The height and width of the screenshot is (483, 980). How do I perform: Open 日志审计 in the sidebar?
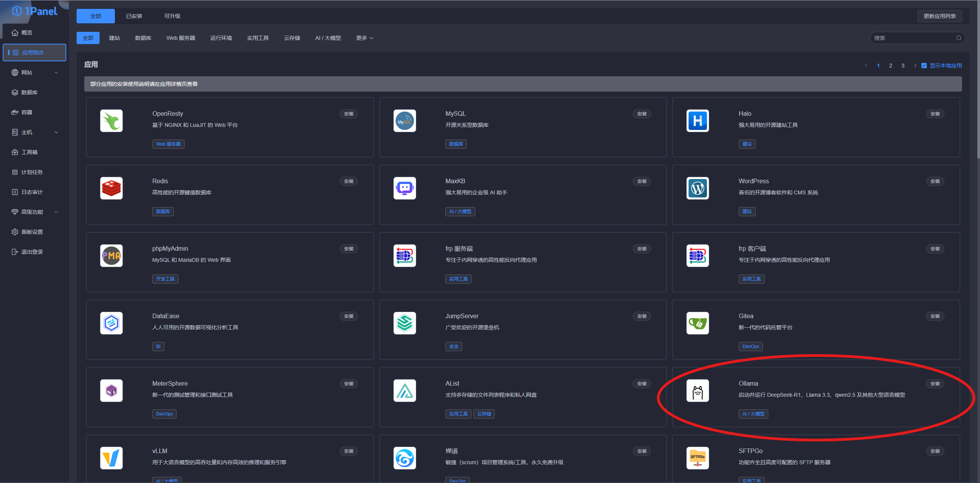click(34, 192)
